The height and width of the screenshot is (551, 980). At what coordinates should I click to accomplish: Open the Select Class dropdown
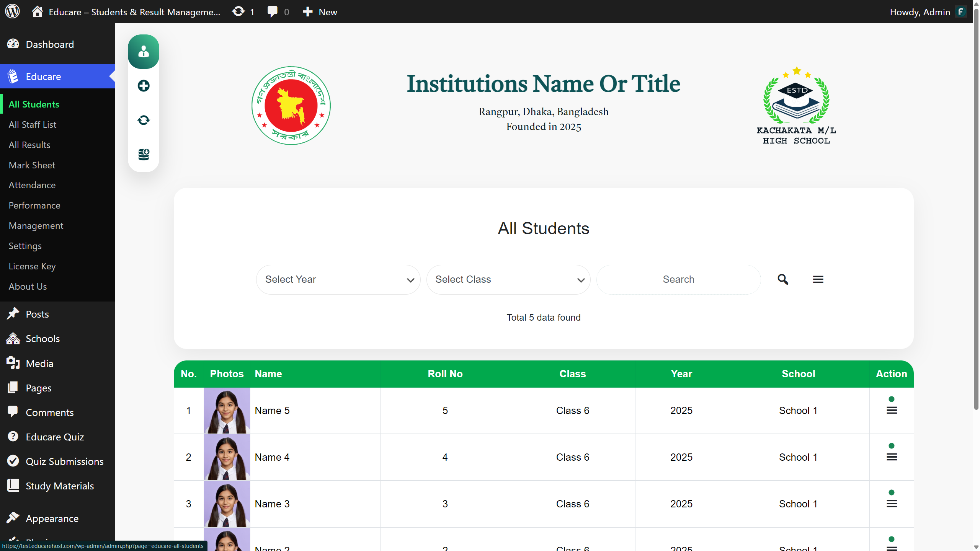(508, 280)
